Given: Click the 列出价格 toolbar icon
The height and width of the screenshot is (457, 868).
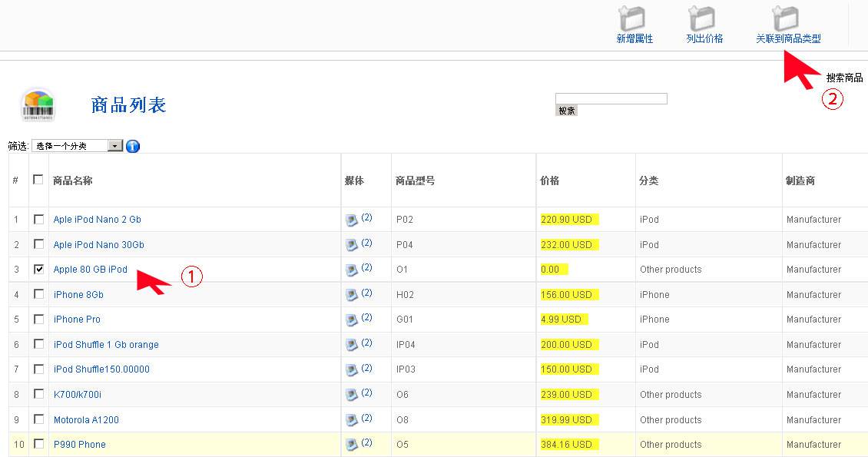Looking at the screenshot, I should click(702, 22).
